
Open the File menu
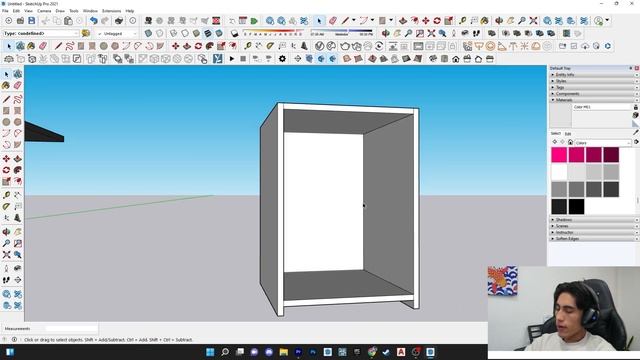point(5,11)
